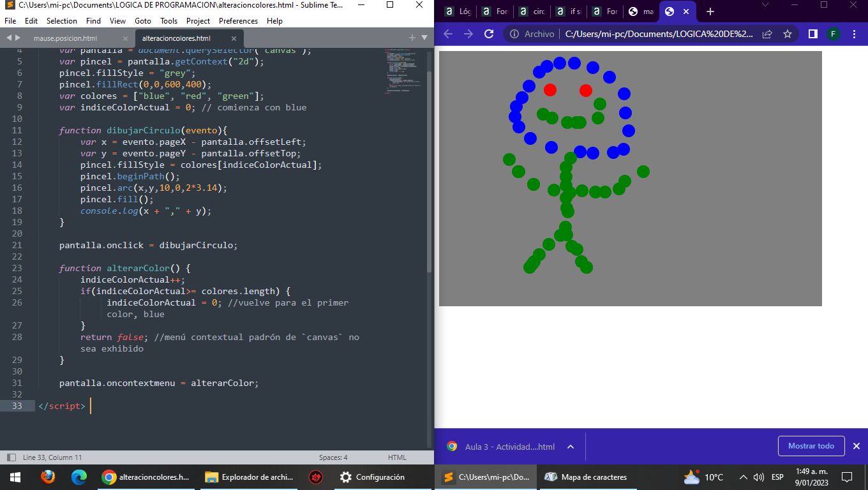Open Windows Start menu
The image size is (868, 490).
[15, 477]
